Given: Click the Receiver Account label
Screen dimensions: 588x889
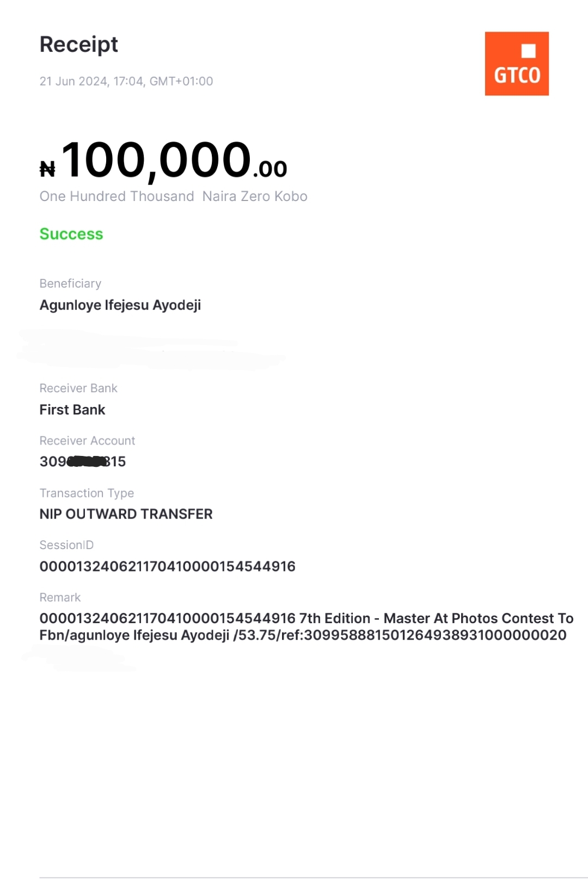Looking at the screenshot, I should pyautogui.click(x=87, y=440).
